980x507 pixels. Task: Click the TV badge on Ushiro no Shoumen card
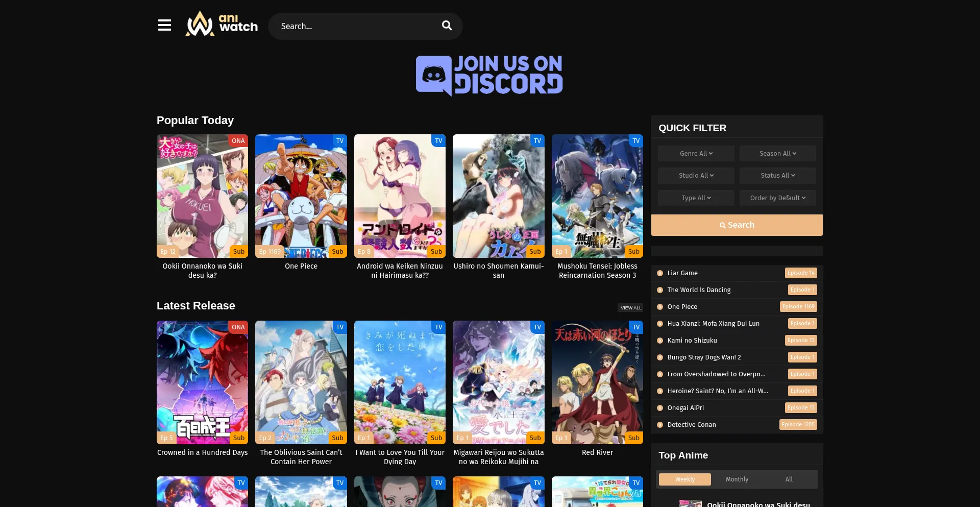(537, 141)
